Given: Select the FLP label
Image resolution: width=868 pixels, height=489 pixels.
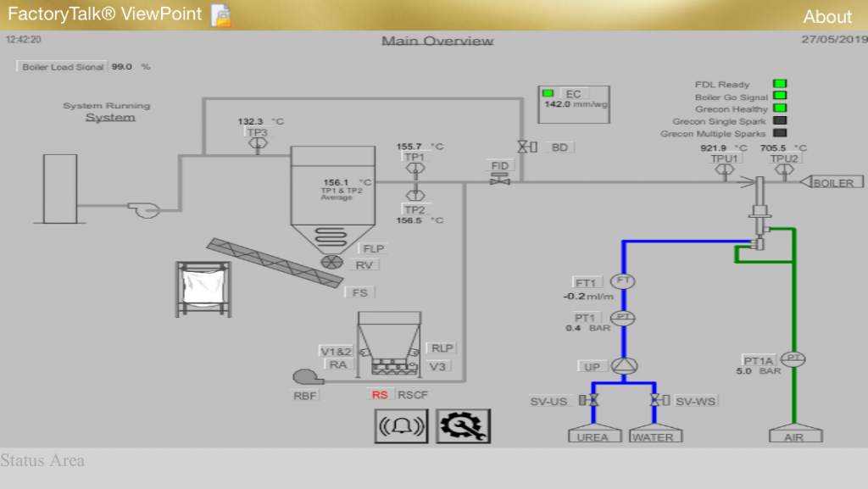Looking at the screenshot, I should pyautogui.click(x=373, y=248).
